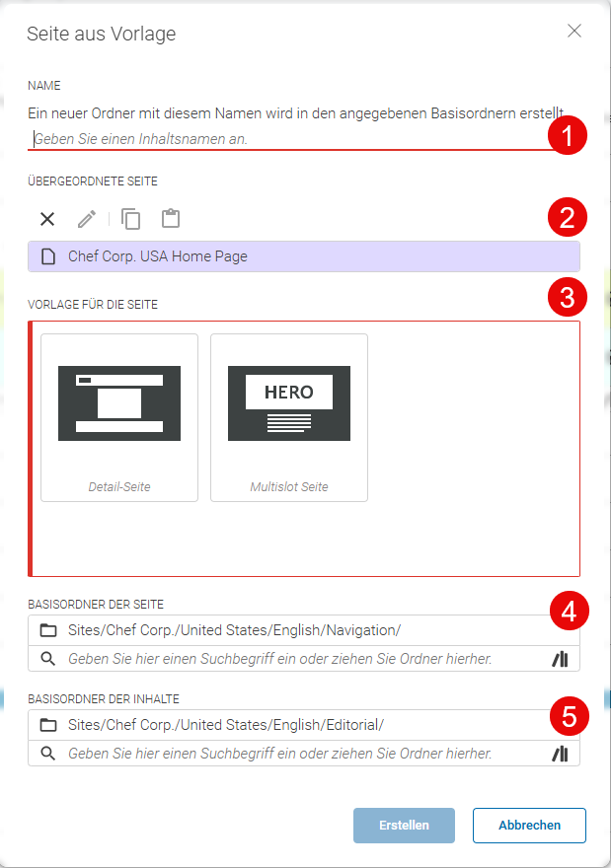Open library for Basisordner der Inhalte
The width and height of the screenshot is (611, 868).
pos(560,754)
